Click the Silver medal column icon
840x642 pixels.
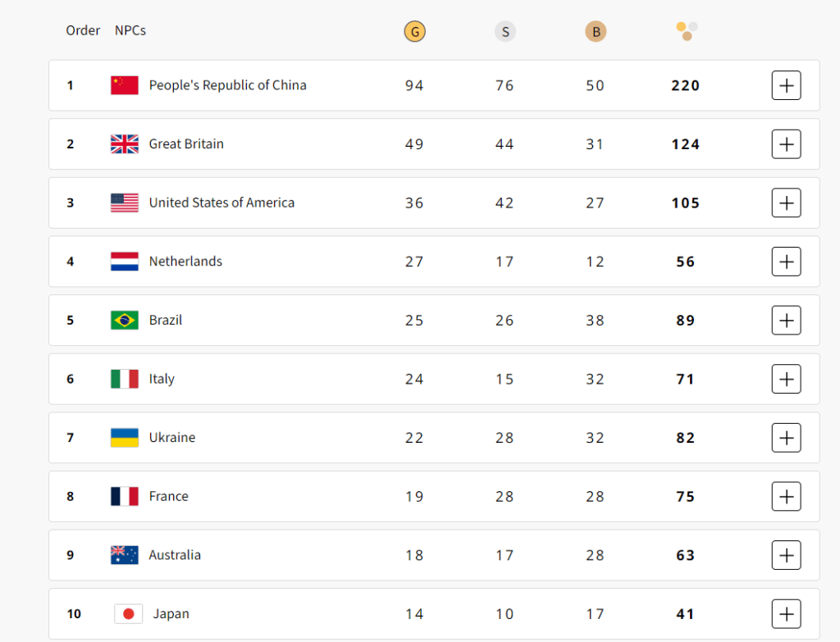click(x=505, y=32)
